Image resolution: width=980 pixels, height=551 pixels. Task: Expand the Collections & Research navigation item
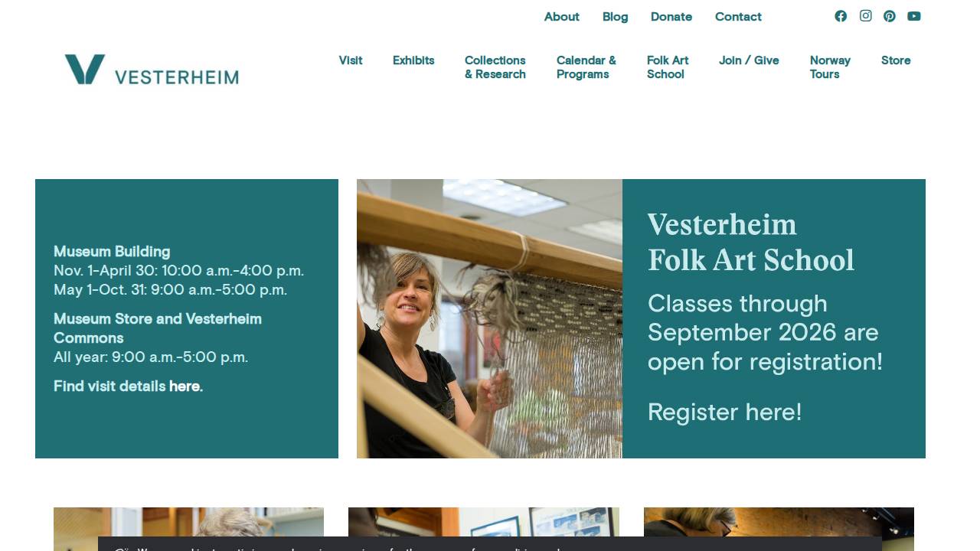[495, 67]
